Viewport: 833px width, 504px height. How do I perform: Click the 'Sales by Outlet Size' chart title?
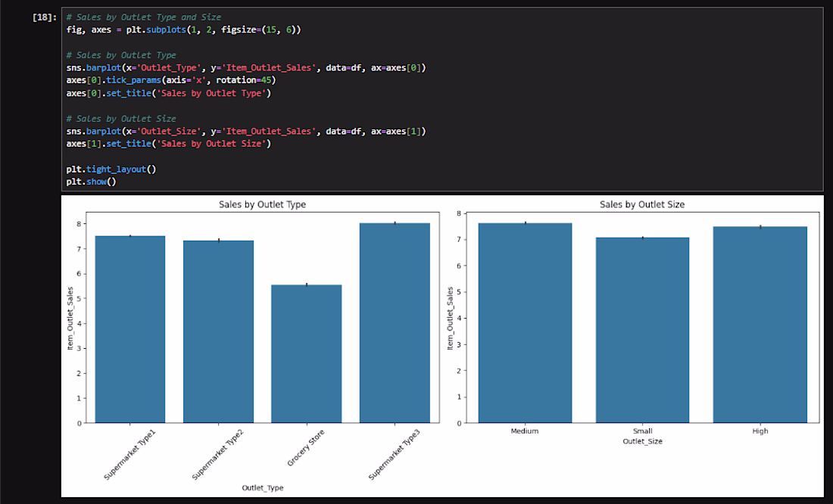tap(641, 204)
